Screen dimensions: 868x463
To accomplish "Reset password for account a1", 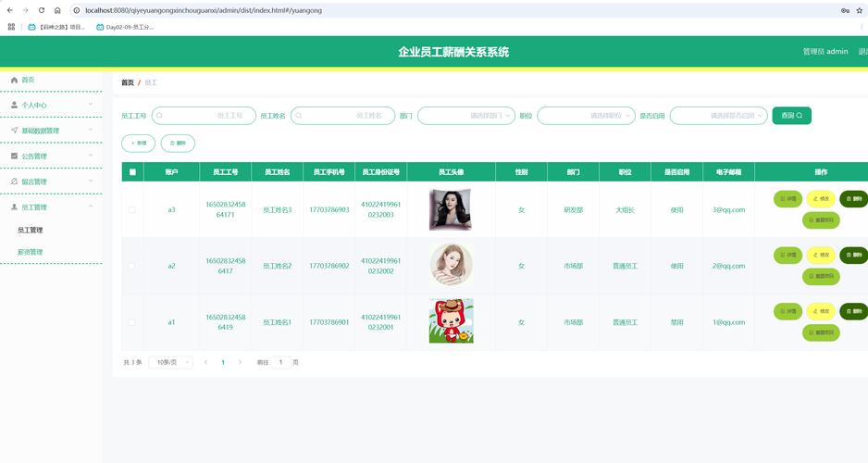I will pos(821,332).
